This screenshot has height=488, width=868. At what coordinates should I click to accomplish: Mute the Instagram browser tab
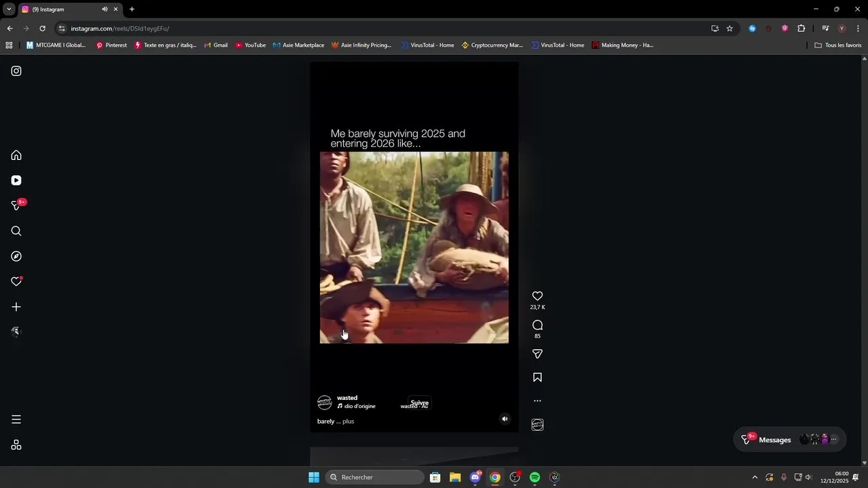104,9
